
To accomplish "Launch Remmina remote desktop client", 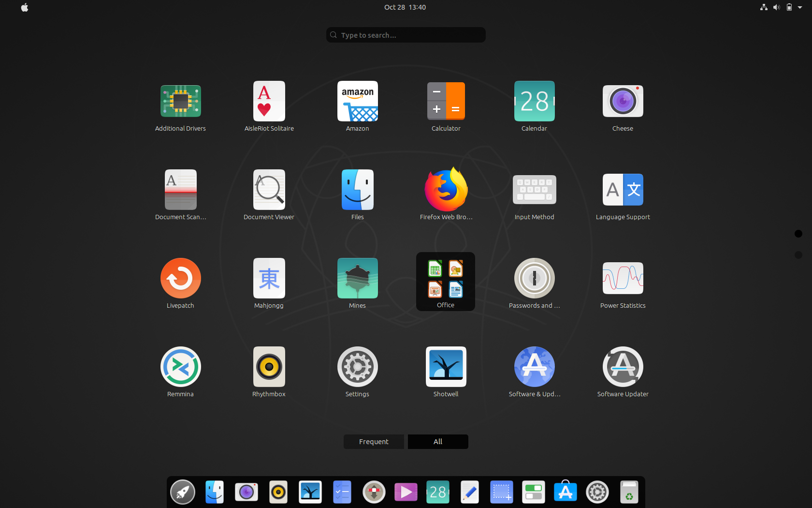I will (180, 367).
